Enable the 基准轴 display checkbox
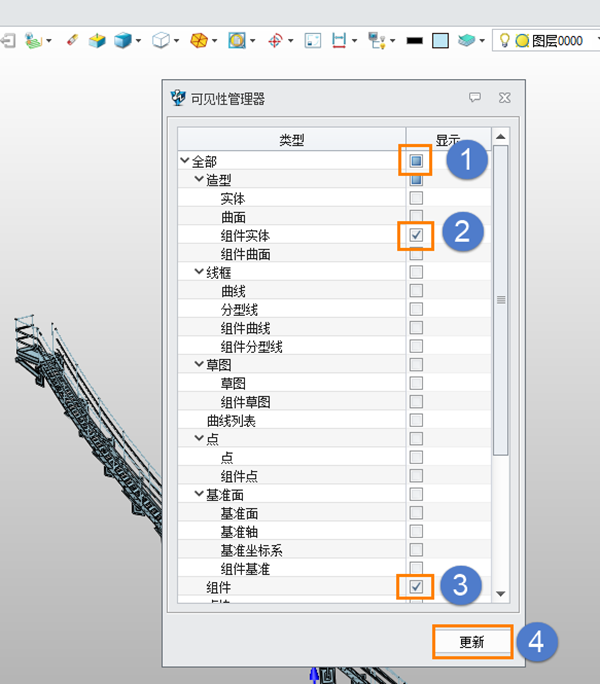Image resolution: width=600 pixels, height=684 pixels. (x=416, y=531)
